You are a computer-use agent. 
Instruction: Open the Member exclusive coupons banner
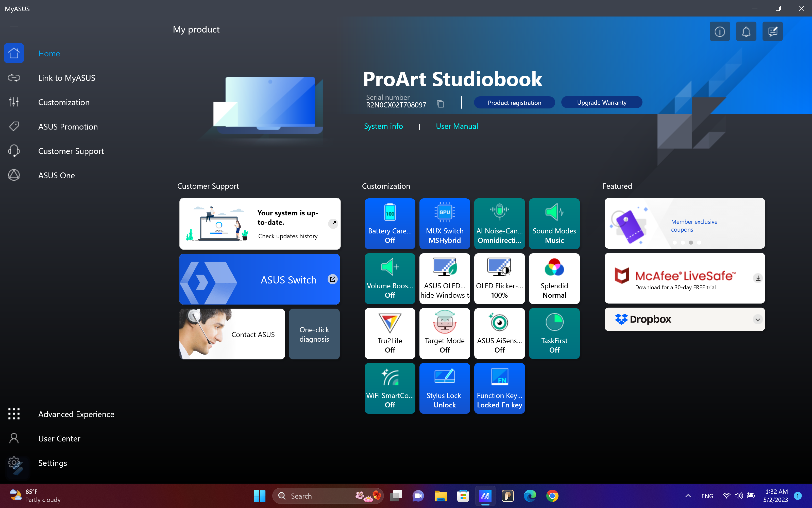coord(685,223)
